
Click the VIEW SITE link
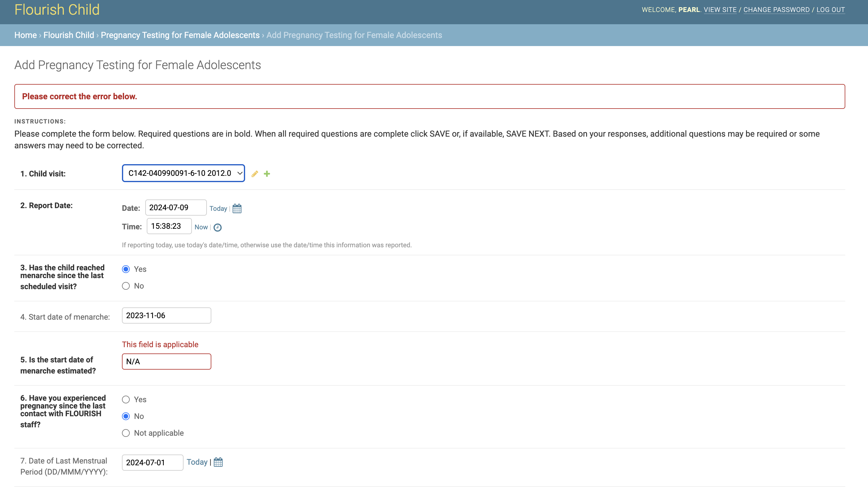720,10
